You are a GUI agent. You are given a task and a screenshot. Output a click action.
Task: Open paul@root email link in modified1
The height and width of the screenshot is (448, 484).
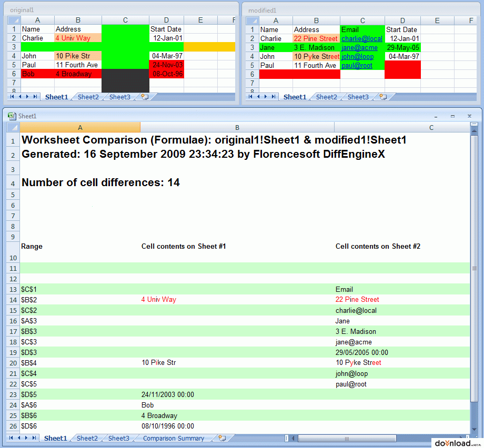click(x=357, y=65)
